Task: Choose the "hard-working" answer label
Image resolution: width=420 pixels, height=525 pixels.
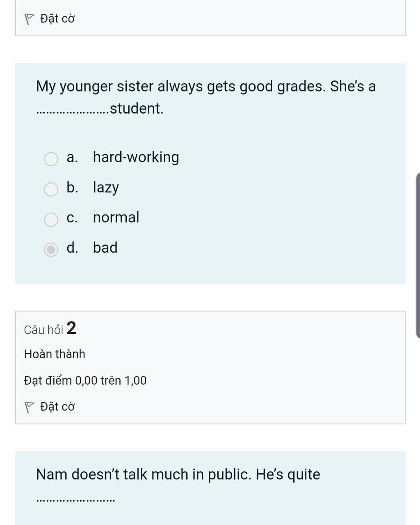Action: 136,157
